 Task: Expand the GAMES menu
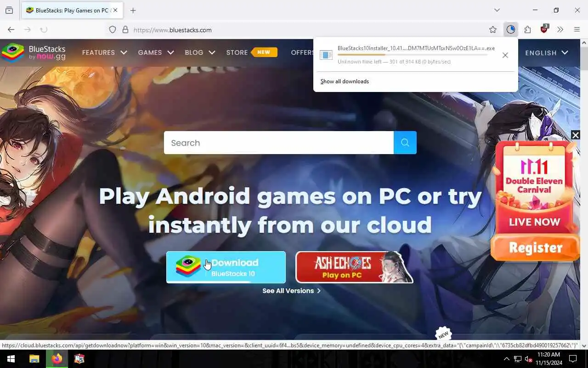point(156,52)
